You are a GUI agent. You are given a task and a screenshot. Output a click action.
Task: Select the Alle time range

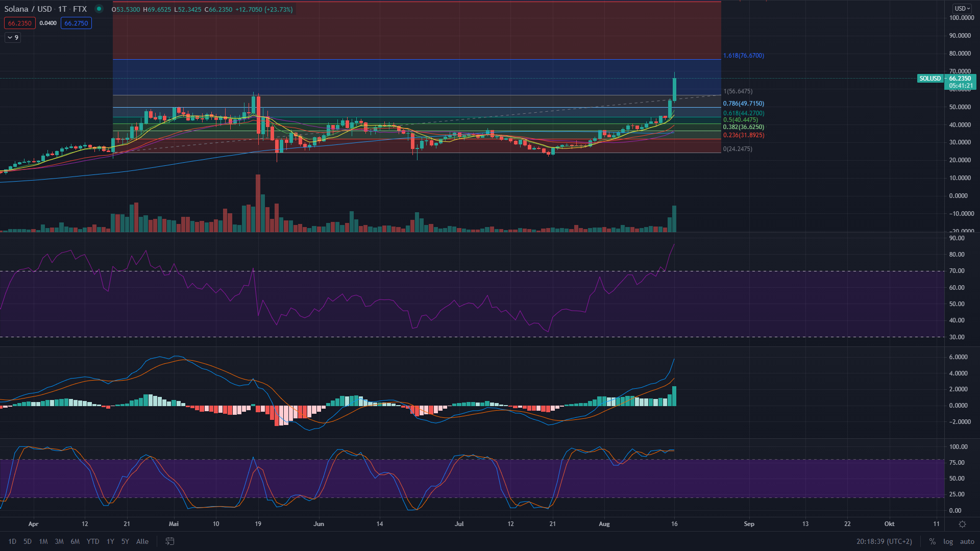(x=142, y=542)
